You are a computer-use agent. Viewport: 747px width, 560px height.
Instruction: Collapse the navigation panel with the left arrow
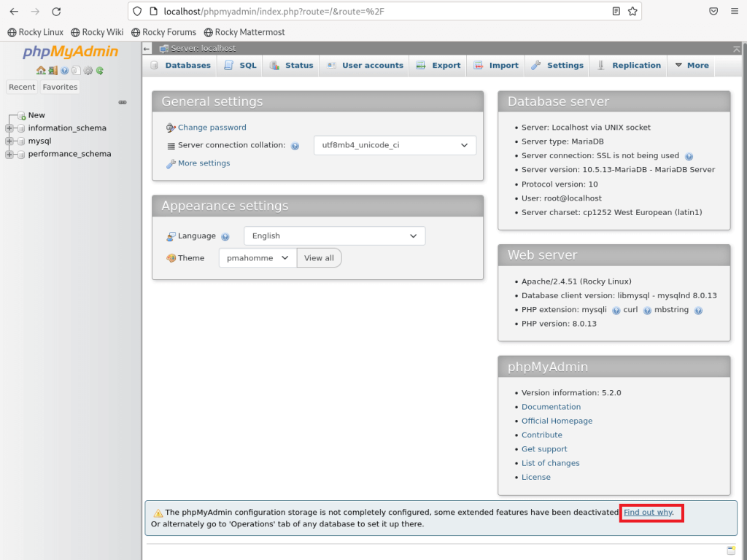coord(146,47)
